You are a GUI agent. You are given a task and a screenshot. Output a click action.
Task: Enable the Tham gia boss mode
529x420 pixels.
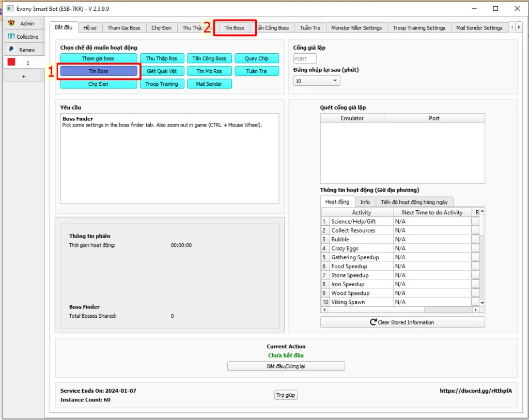99,58
